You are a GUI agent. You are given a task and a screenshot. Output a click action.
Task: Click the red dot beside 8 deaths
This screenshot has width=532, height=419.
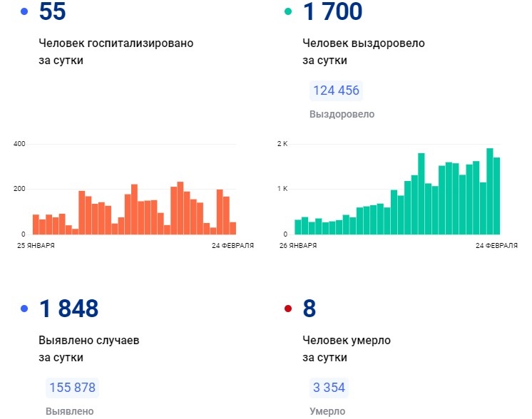[288, 309]
